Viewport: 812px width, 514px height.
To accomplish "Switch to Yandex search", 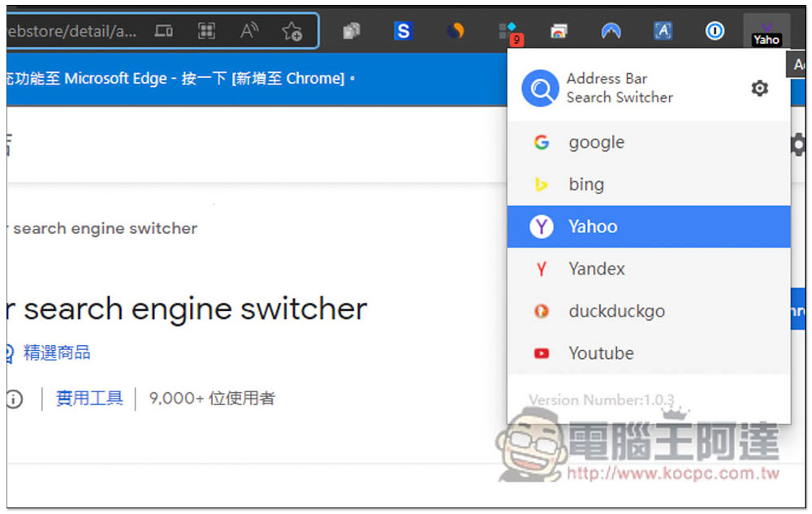I will (648, 269).
